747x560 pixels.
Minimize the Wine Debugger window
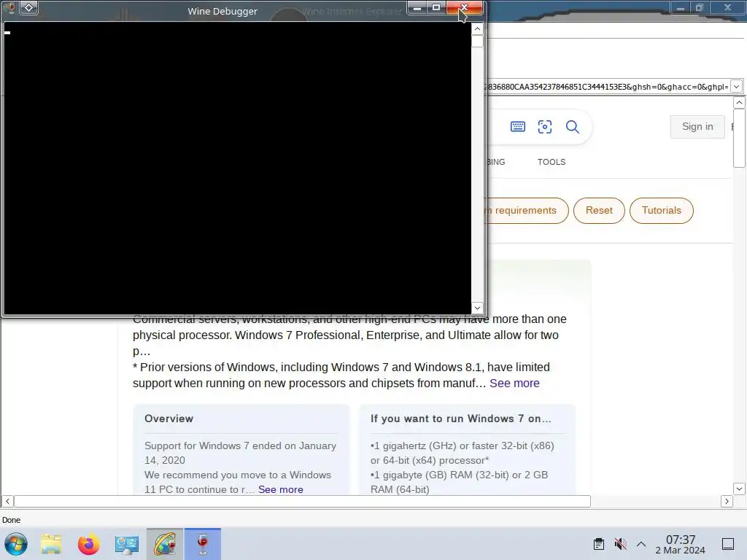click(417, 7)
